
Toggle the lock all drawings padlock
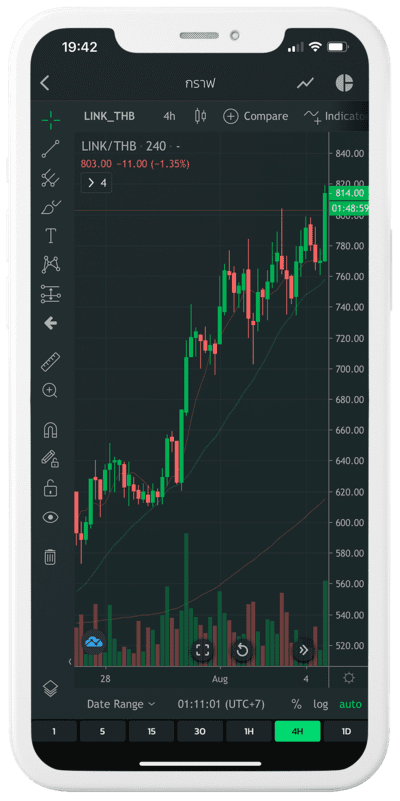(50, 488)
